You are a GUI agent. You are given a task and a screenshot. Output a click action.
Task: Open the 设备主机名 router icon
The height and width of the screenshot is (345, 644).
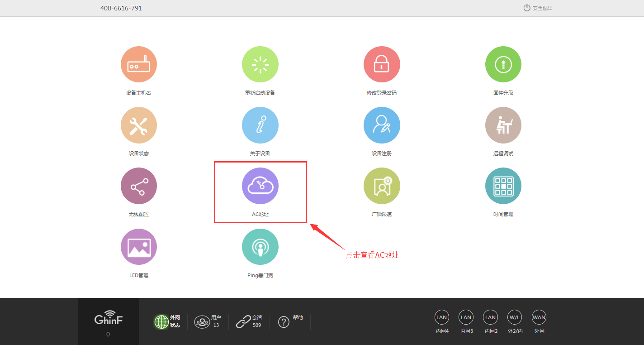138,65
